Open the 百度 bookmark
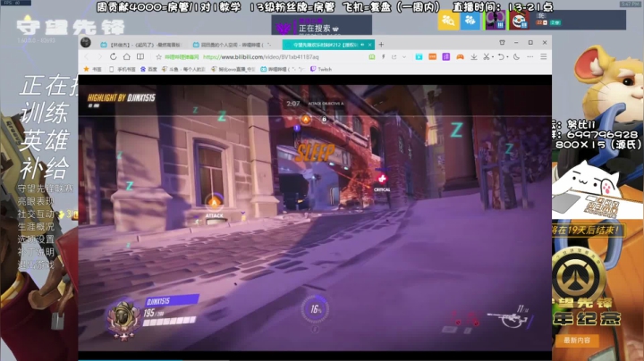 click(x=148, y=70)
